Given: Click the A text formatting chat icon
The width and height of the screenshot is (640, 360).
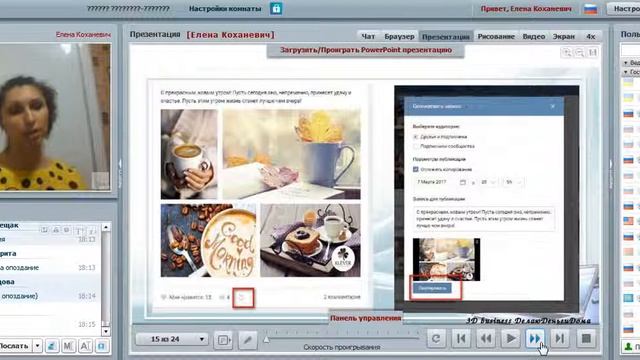Looking at the screenshot, I should coord(85,346).
